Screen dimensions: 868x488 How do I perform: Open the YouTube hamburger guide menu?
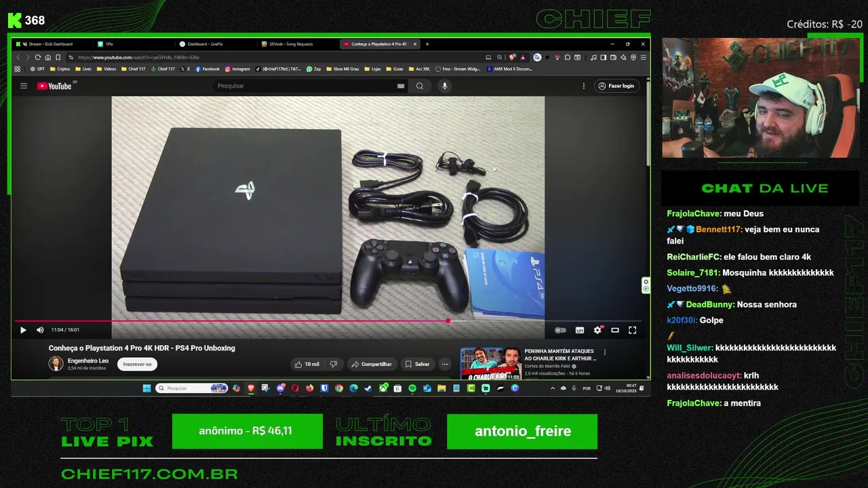tap(24, 86)
